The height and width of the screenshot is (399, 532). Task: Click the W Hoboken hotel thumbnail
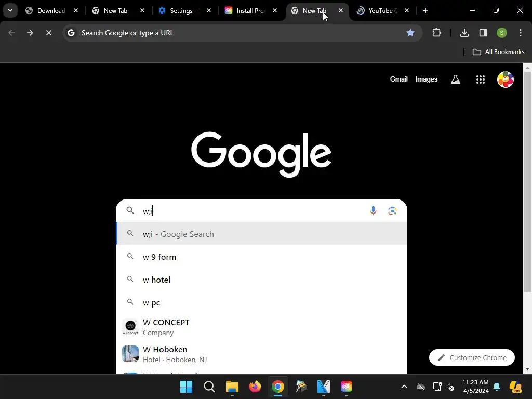tap(130, 354)
